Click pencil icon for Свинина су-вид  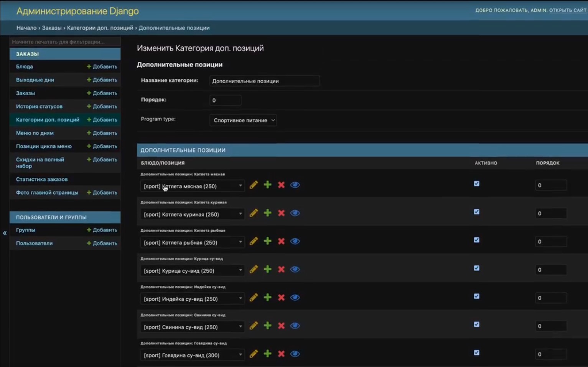pos(254,326)
